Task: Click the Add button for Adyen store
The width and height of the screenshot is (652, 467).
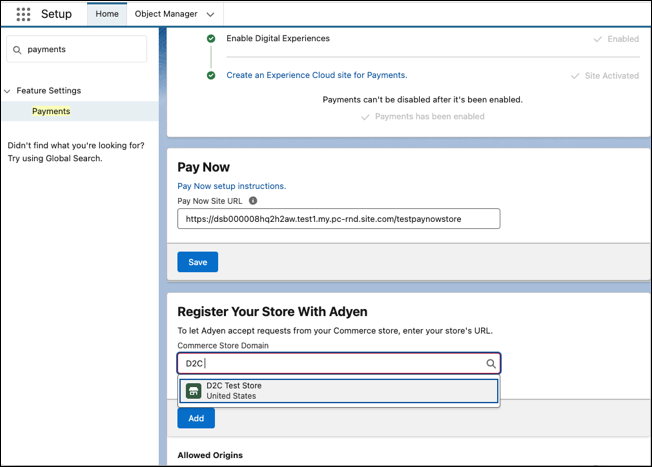Action: click(x=196, y=418)
